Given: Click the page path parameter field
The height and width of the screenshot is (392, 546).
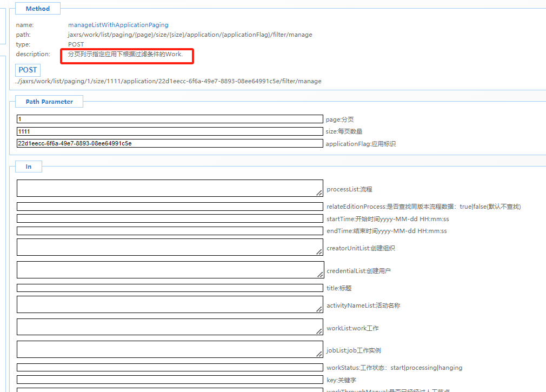Looking at the screenshot, I should tap(170, 119).
